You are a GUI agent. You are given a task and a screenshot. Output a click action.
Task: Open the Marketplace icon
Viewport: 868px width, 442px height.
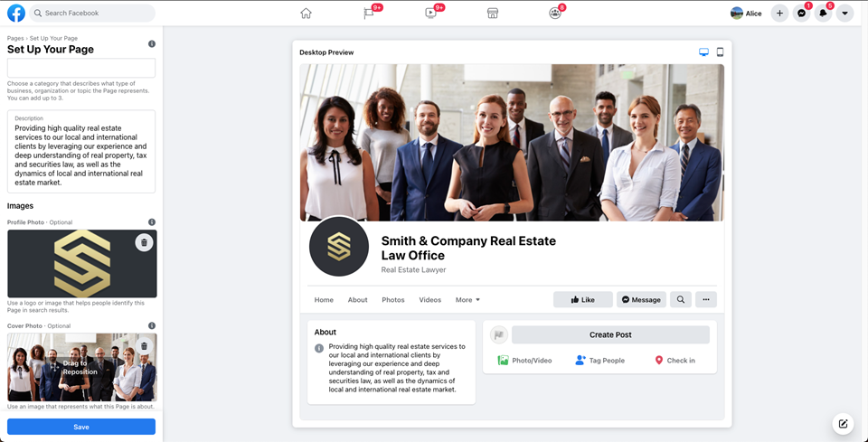pos(493,14)
